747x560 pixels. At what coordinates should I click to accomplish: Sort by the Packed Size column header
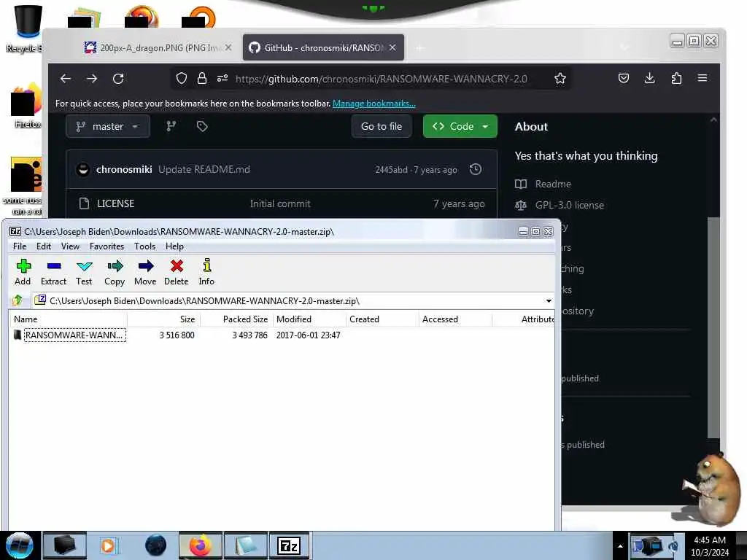point(237,319)
